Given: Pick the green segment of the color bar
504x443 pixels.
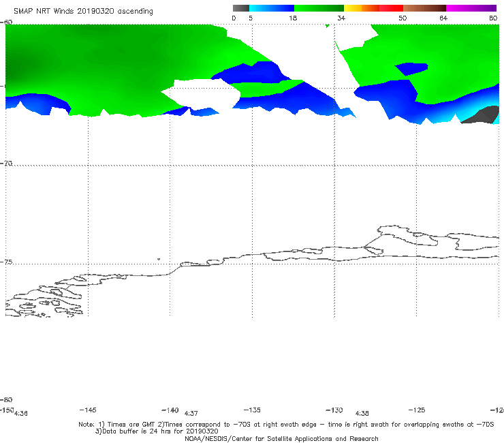Looking at the screenshot, I should 319,8.
